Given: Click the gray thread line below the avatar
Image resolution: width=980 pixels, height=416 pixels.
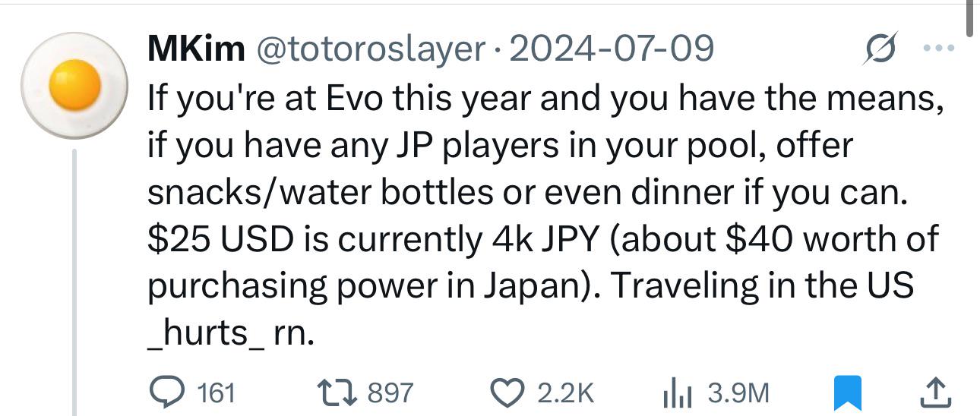Looking at the screenshot, I should pos(76,282).
